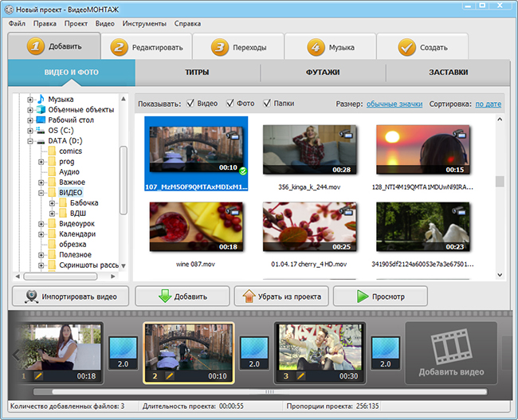Open the Инструменты menu
Viewport: 518px width, 420px height.
(144, 24)
